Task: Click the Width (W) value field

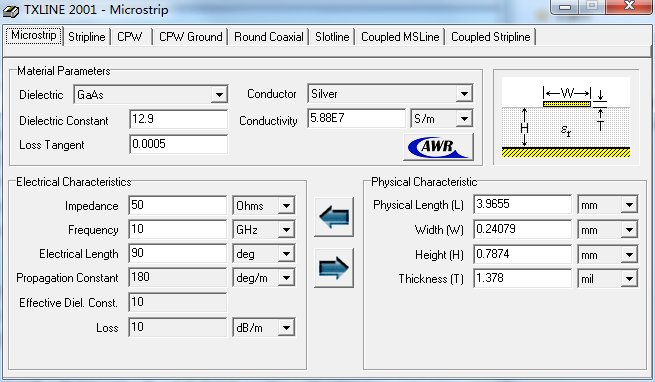Action: (523, 229)
